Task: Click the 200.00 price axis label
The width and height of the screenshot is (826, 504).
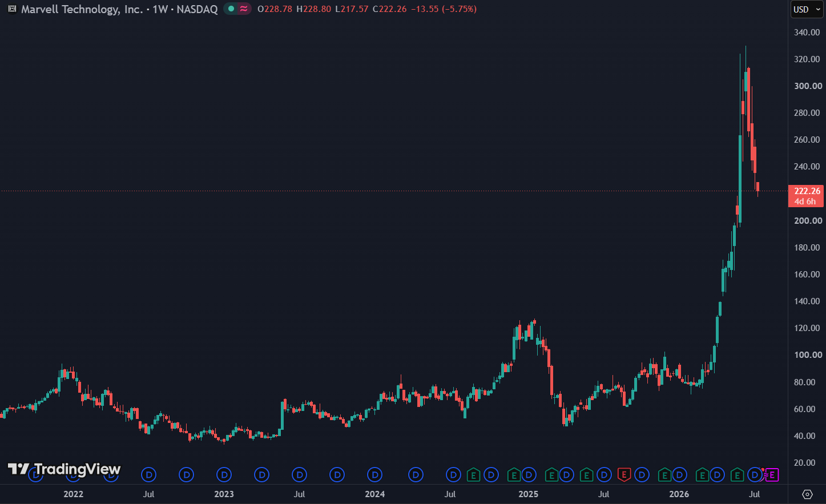Action: [x=808, y=221]
